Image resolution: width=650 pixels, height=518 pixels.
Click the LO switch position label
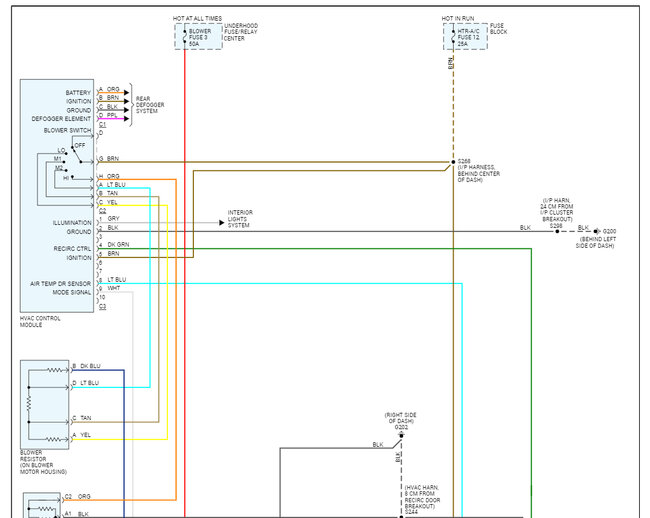click(61, 150)
